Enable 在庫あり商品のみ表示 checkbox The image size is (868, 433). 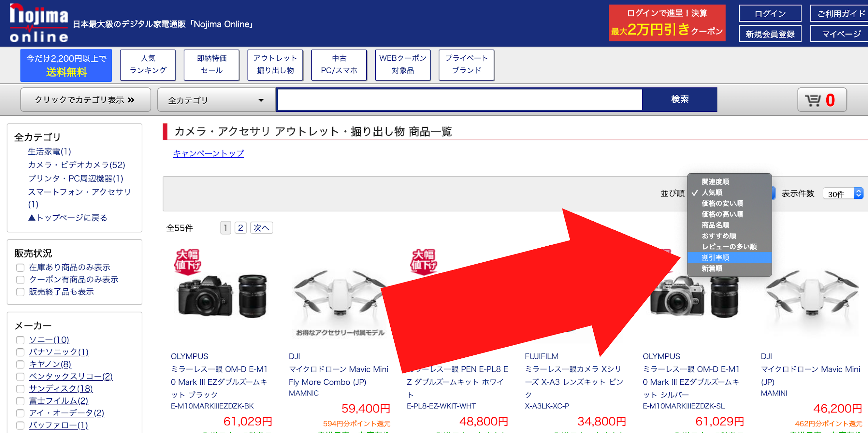(20, 268)
